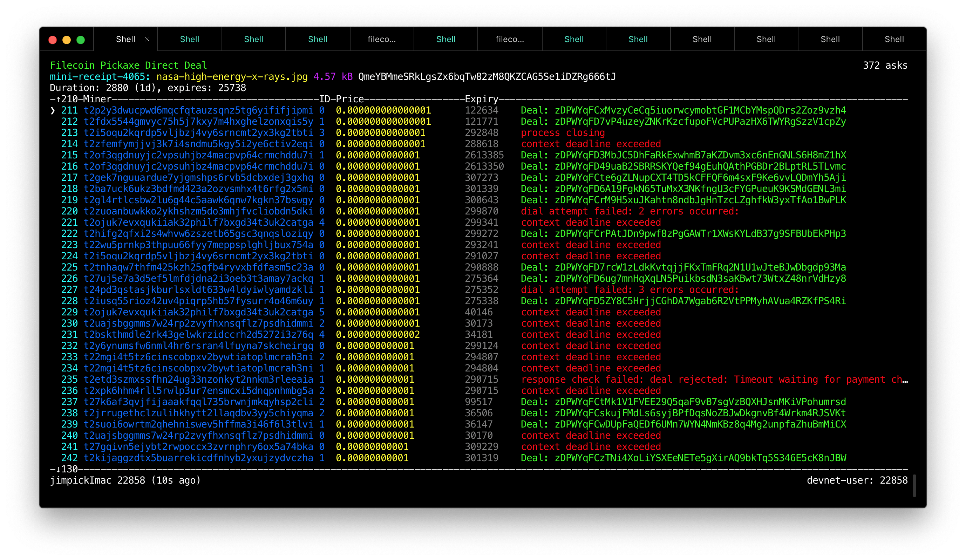Click 'dial attempt failed: 3 errors occurred:' message
The image size is (966, 560).
pos(630,290)
